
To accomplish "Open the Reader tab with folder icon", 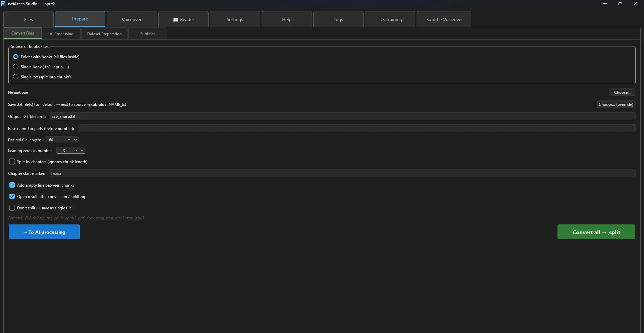I will coord(183,19).
